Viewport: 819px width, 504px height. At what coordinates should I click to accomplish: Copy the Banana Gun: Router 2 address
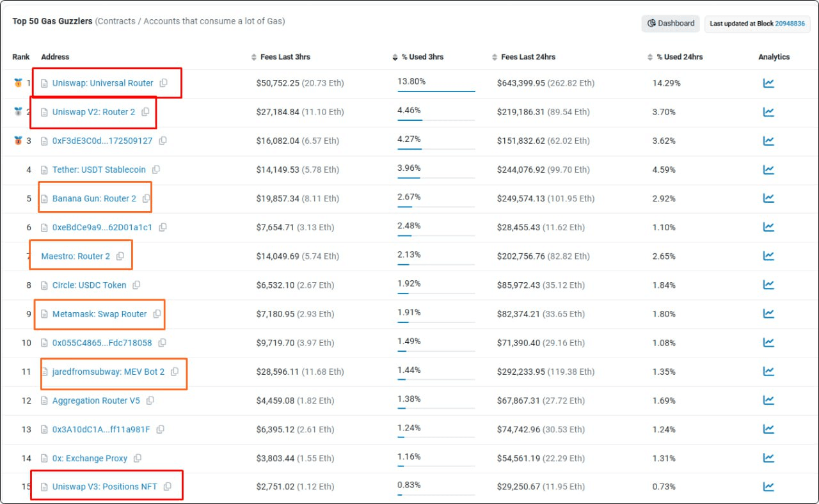click(146, 198)
